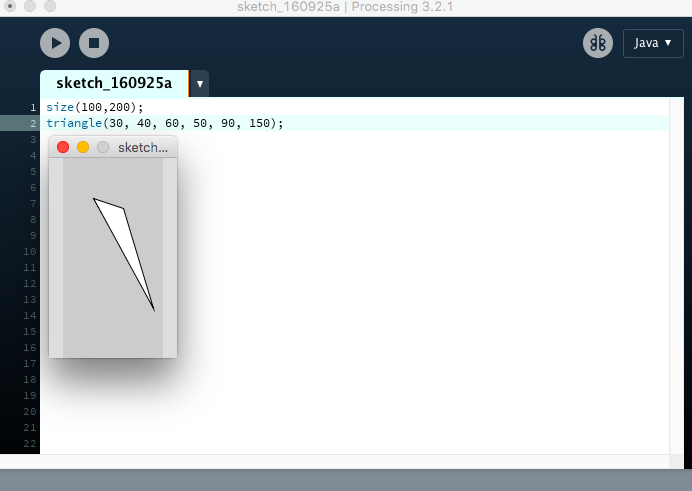Click line number 22 in gutter
Viewport: 692px width, 491px height.
point(30,443)
